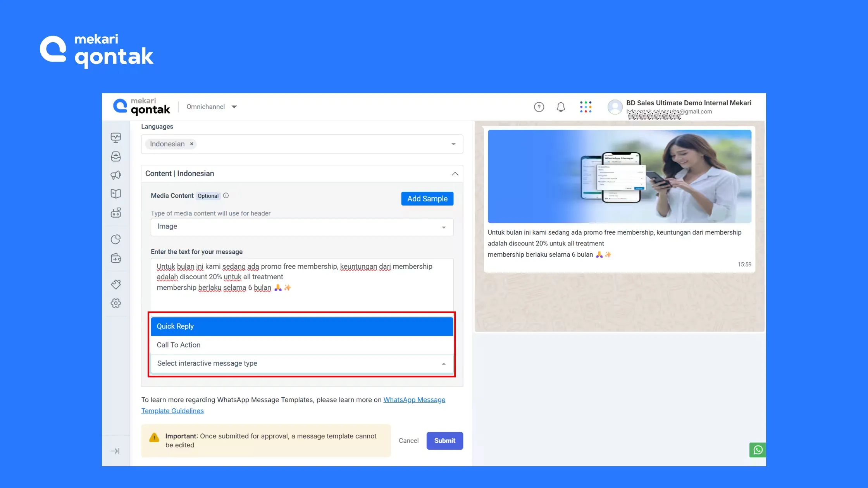Open the chatbot robot icon in sidebar
The width and height of the screenshot is (868, 488).
pos(115,213)
